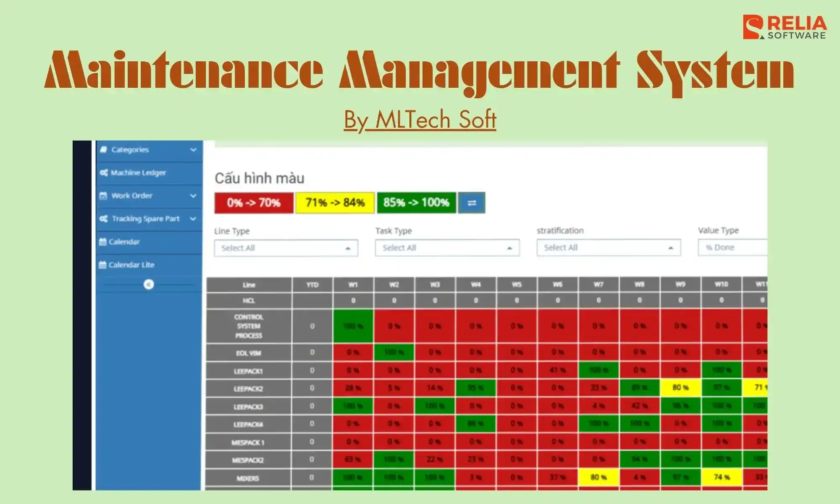Click the W9 column header
The width and height of the screenshot is (840, 504).
[680, 285]
